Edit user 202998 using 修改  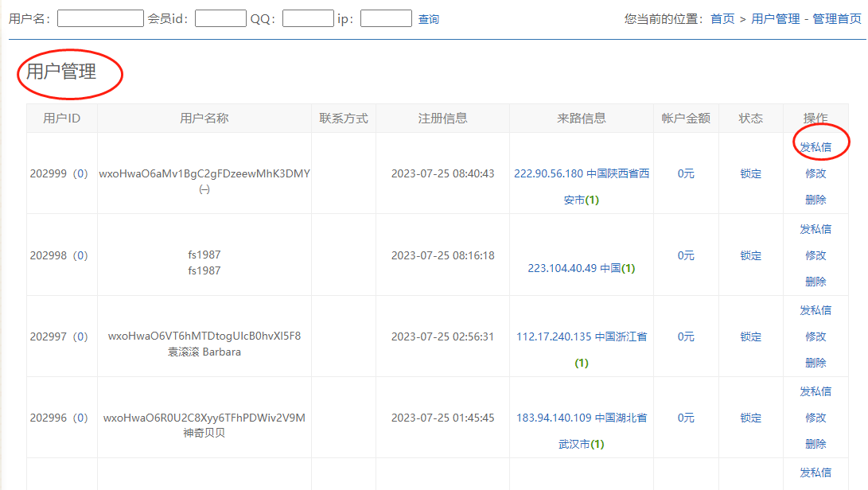tap(815, 255)
